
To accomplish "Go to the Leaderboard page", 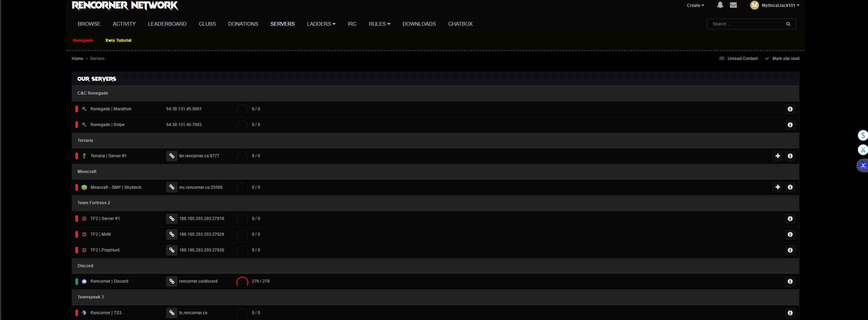I will click(167, 24).
